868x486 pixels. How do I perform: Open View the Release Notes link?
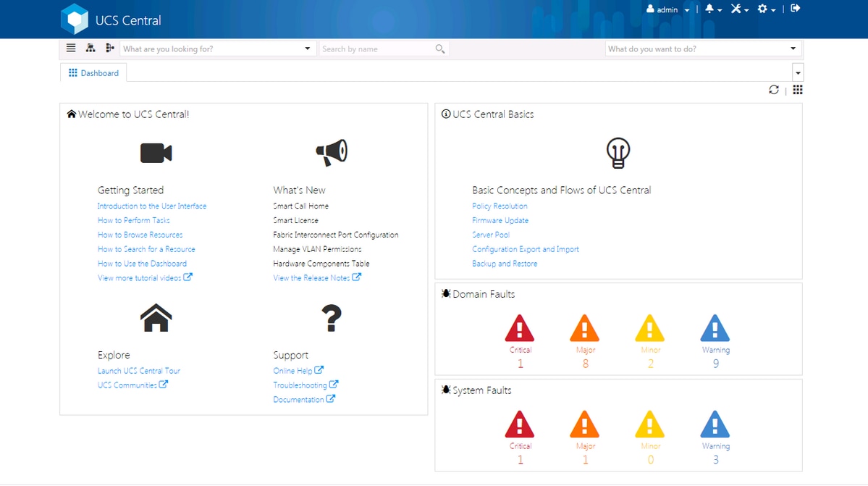point(317,278)
